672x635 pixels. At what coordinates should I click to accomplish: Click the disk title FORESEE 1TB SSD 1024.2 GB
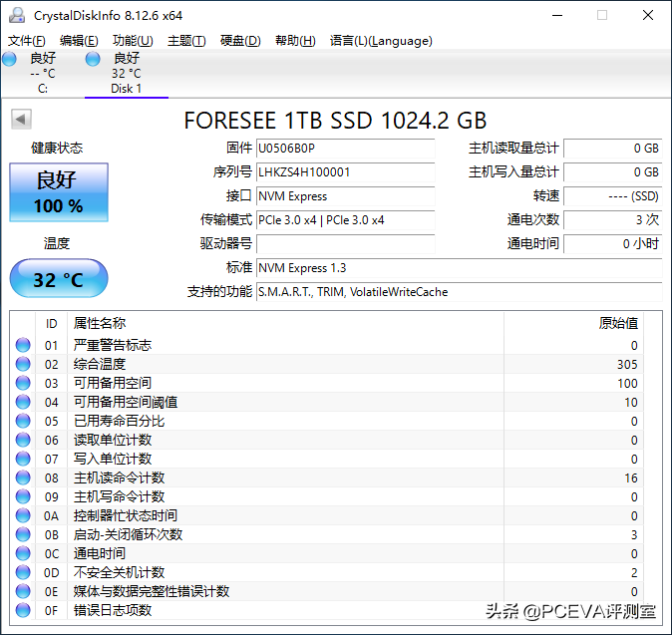pyautogui.click(x=335, y=121)
